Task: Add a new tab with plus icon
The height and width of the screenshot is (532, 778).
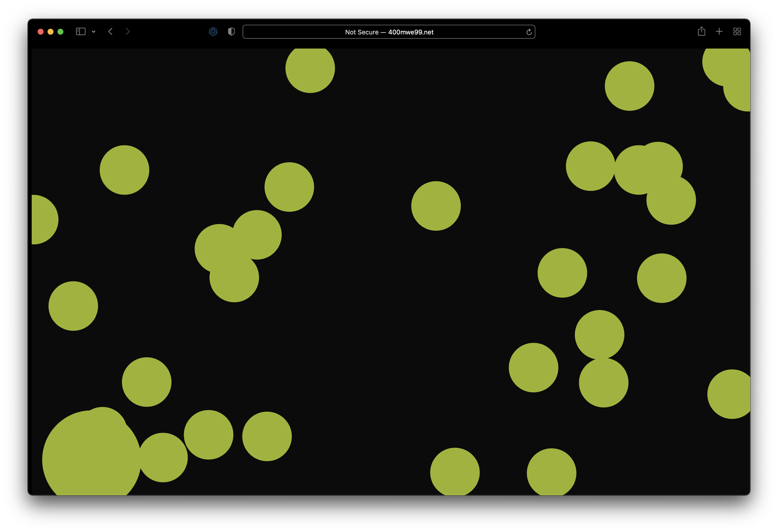Action: click(719, 31)
